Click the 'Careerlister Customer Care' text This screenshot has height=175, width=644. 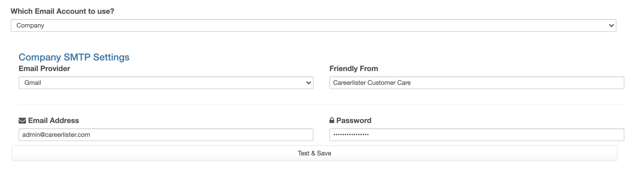[372, 83]
